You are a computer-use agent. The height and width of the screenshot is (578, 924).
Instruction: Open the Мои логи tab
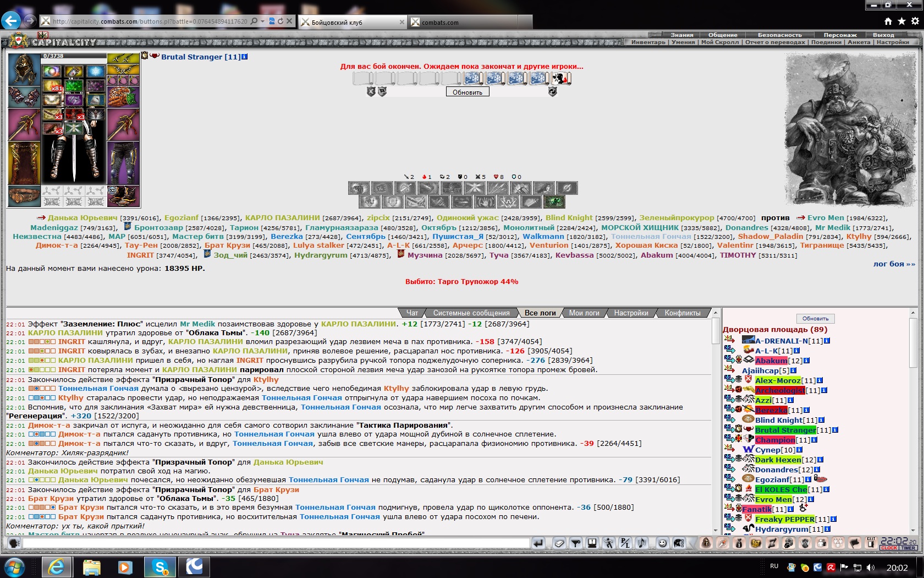[584, 313]
